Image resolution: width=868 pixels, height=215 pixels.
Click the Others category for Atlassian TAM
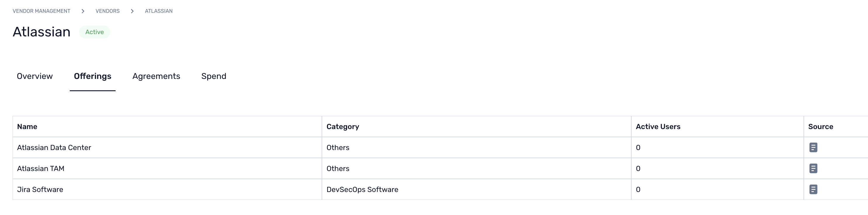click(338, 168)
